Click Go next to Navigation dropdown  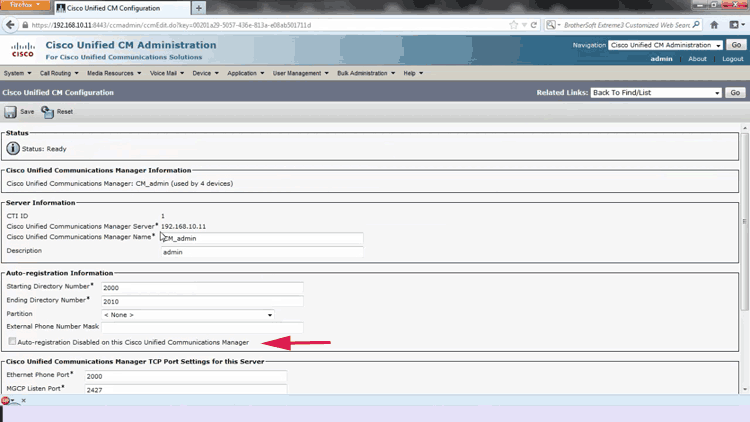click(736, 45)
